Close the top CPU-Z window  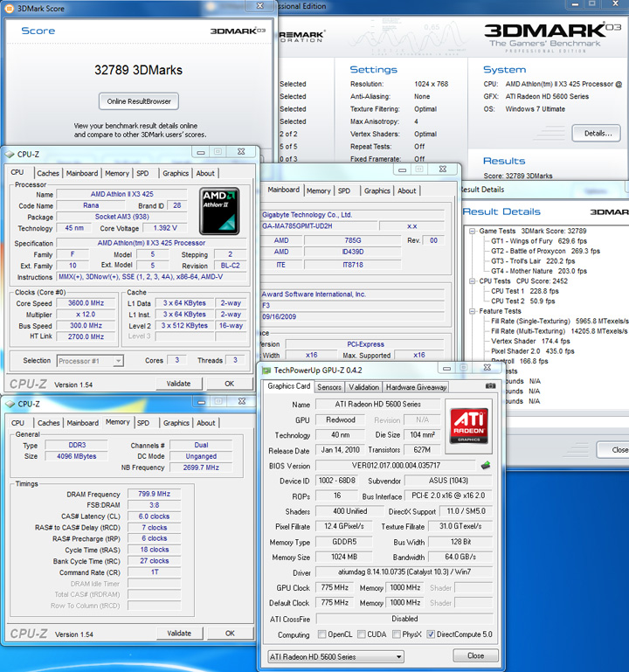242,152
